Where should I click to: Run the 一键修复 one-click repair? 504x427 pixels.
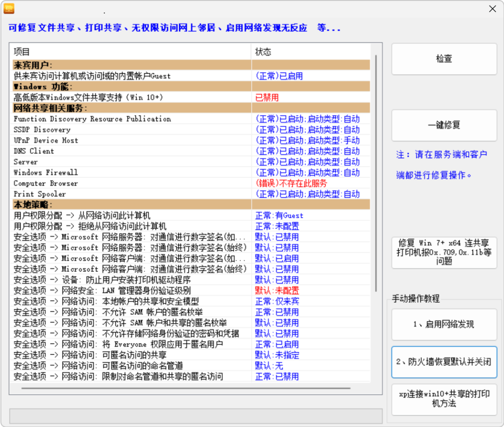coord(444,125)
